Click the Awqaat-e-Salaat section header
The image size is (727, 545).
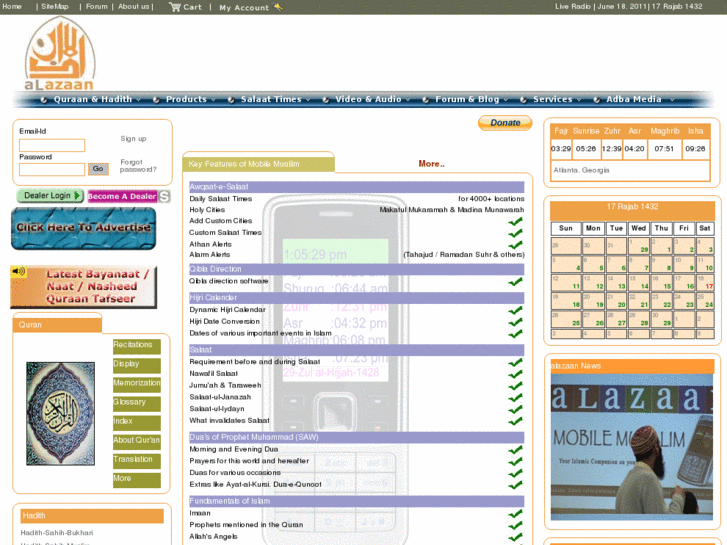coord(357,187)
